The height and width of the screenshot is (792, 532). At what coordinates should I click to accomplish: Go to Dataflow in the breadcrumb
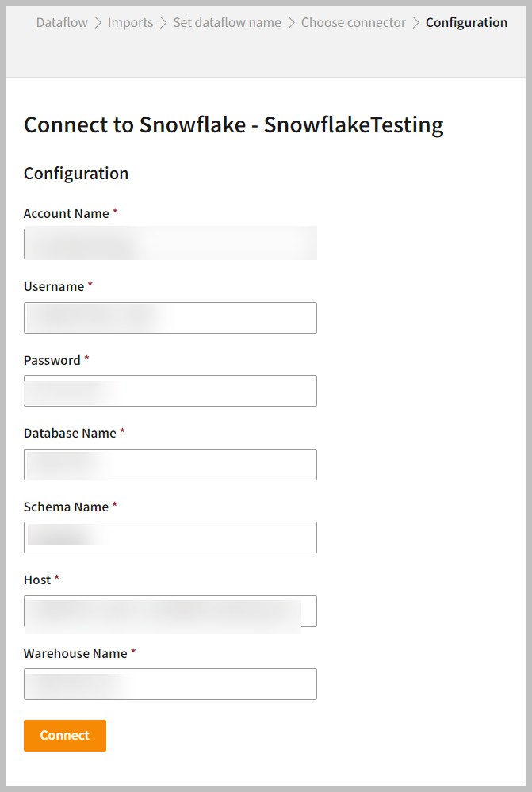(x=62, y=22)
